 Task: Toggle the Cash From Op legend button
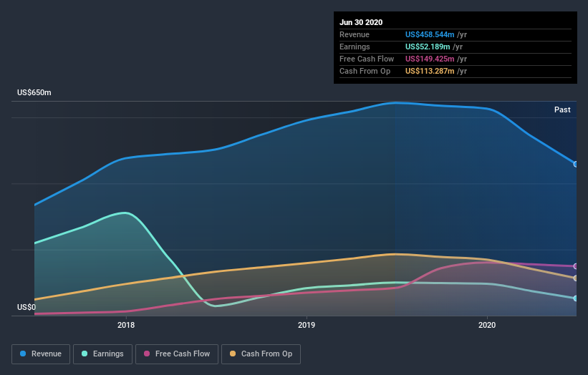tap(261, 354)
